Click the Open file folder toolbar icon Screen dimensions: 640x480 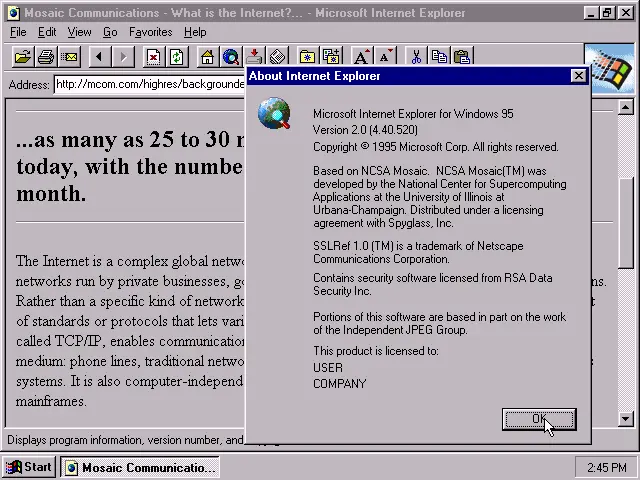click(22, 56)
